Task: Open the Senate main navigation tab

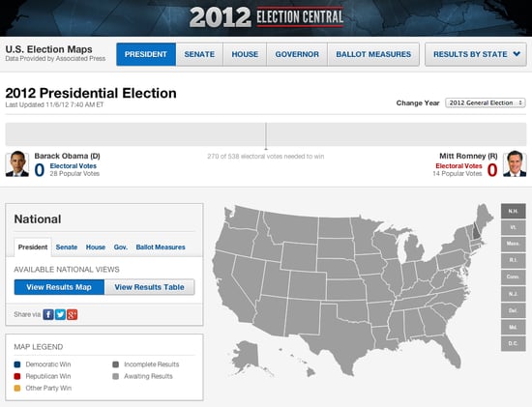Action: 199,54
